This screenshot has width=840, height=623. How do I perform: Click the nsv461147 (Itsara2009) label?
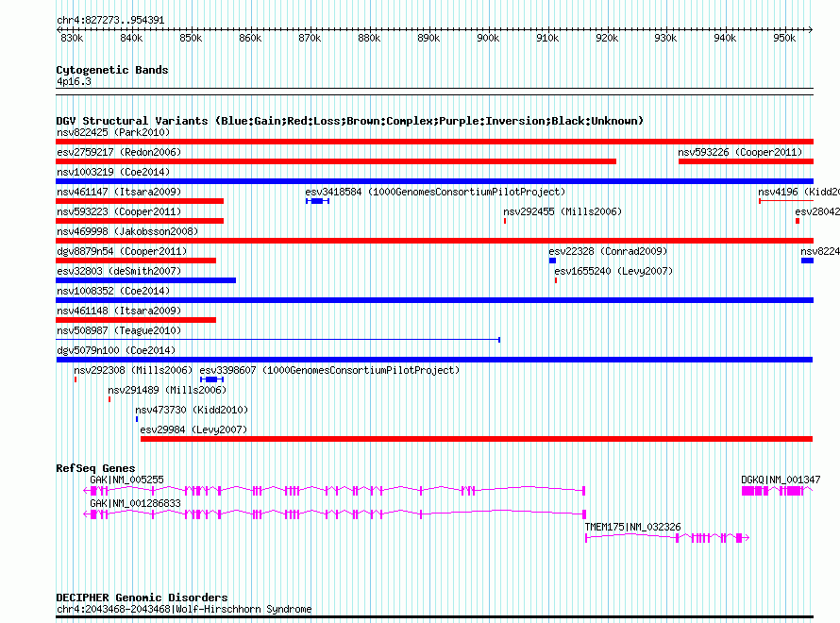(x=119, y=192)
